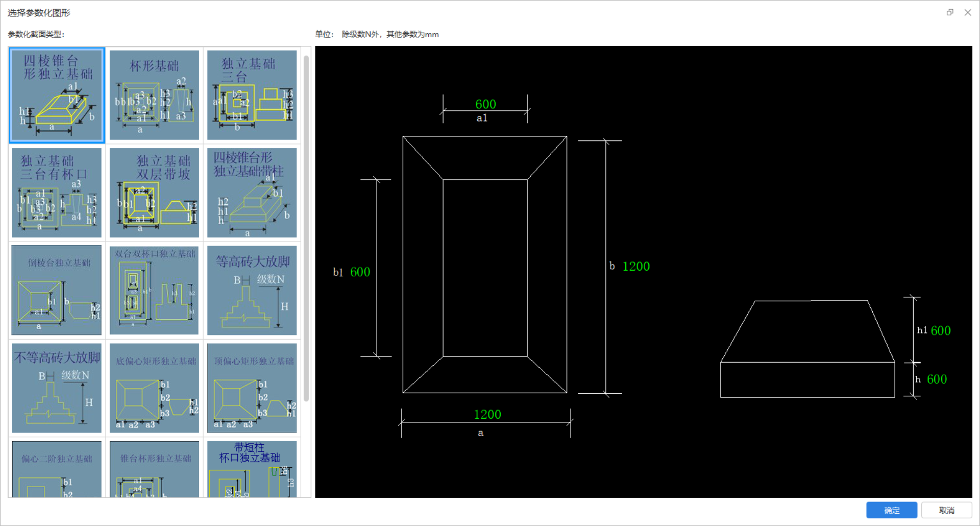980x526 pixels.
Task: Choose the 等高砖大放脚 thumbnail
Action: click(252, 290)
